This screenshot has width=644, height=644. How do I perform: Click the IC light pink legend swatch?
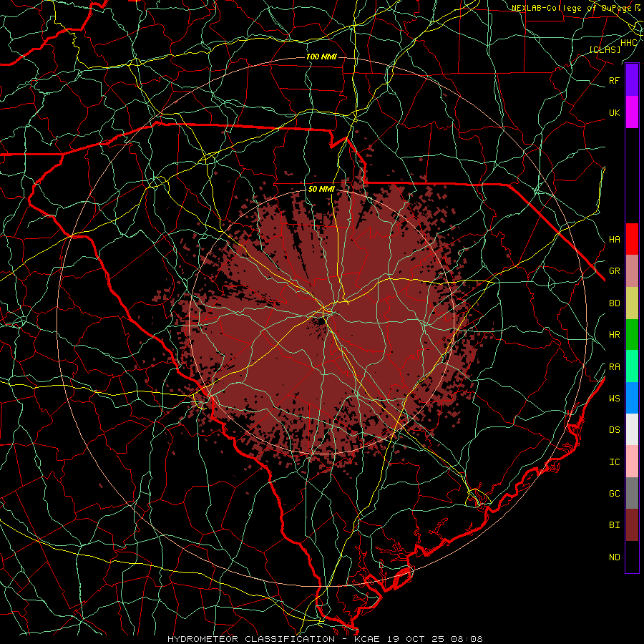point(632,462)
